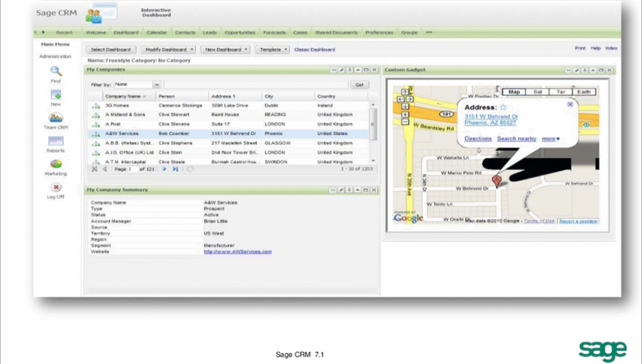Screen dimensions: 642x364
Task: Click the filter text input field
Action: coord(256,85)
